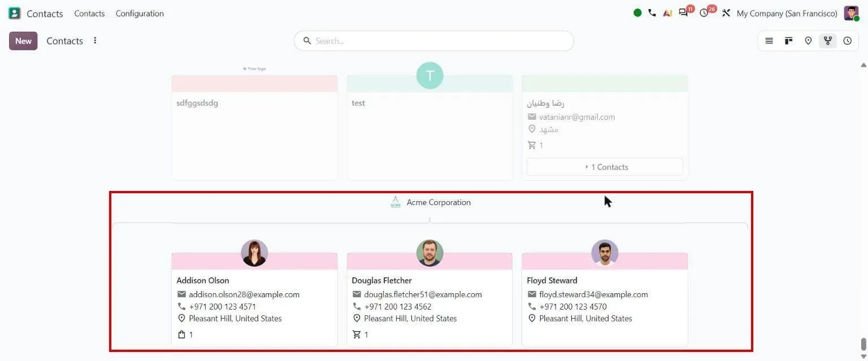Open the AI assistant icon
The height and width of the screenshot is (361, 868).
[667, 12]
